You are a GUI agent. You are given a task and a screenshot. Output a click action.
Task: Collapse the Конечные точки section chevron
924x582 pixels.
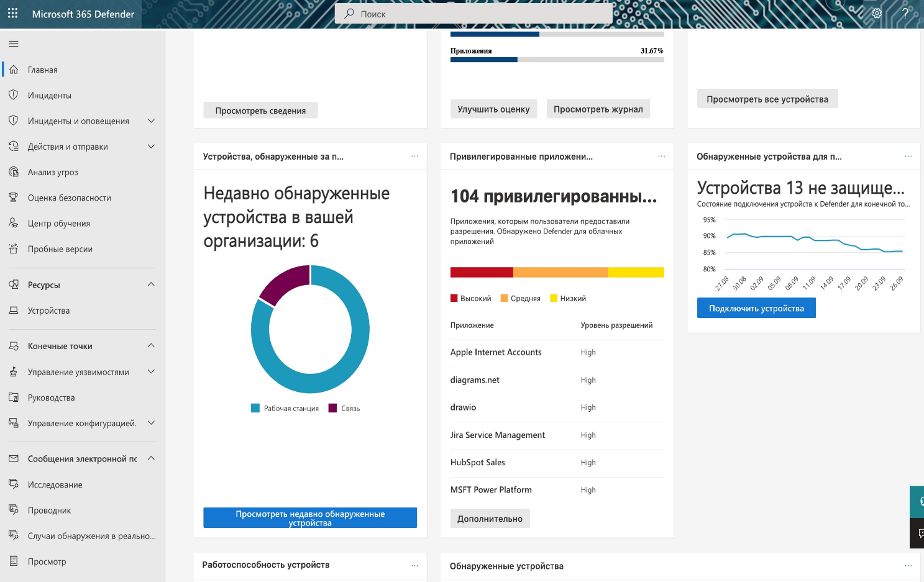[x=151, y=346]
